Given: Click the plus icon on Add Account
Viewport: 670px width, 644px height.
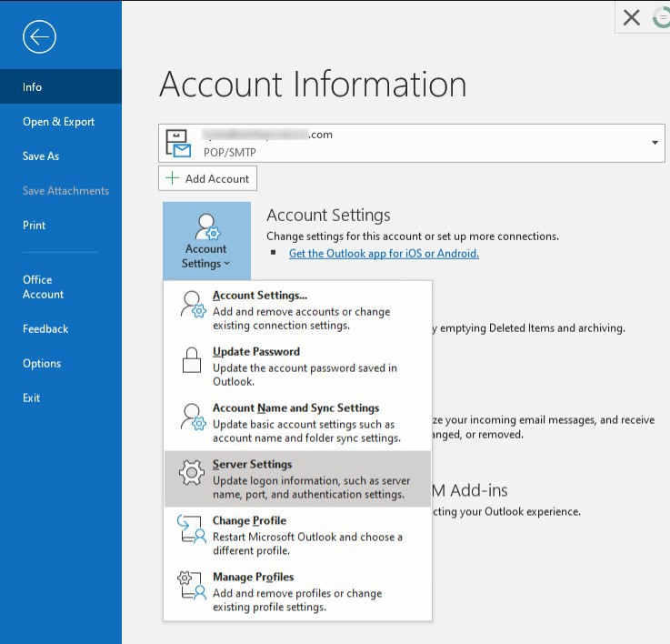Looking at the screenshot, I should click(x=172, y=178).
